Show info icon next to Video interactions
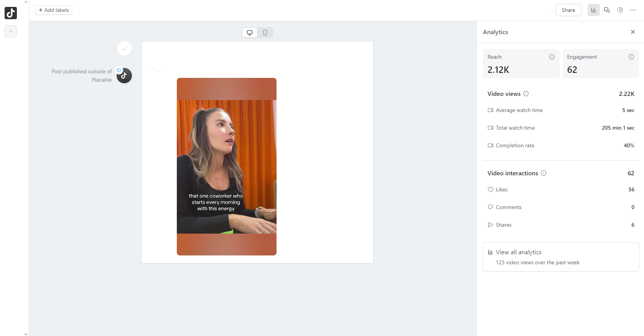The width and height of the screenshot is (644, 336). 543,173
